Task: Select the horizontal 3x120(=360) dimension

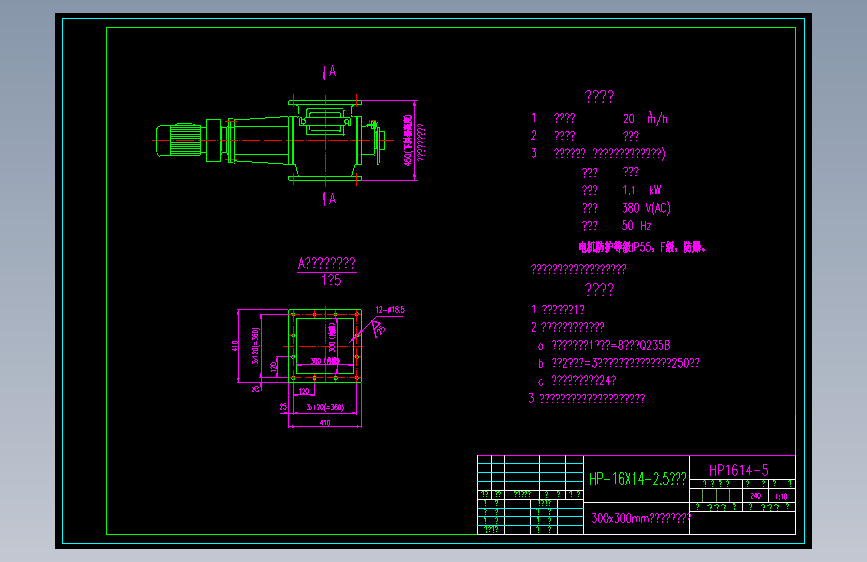Action: 325,408
